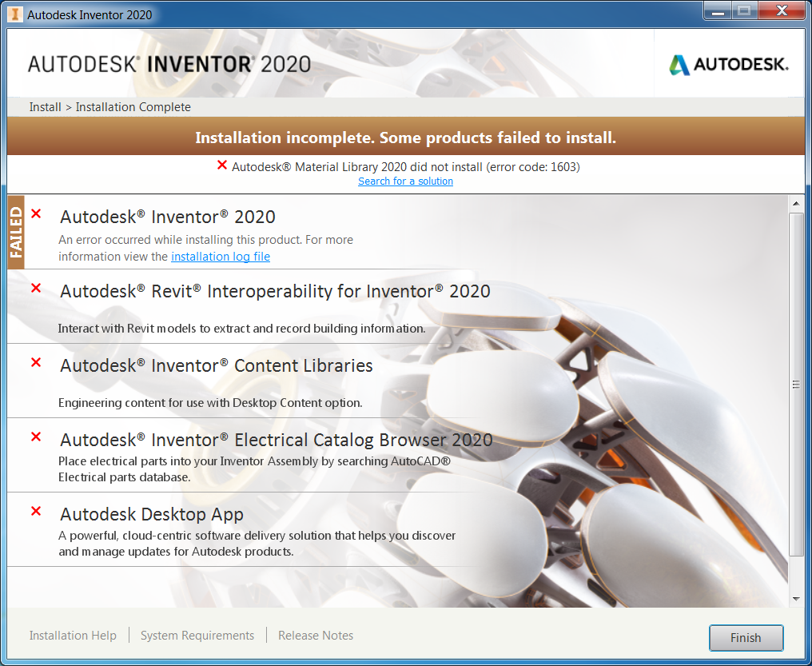Select Autodesk Inventor Content Libraries title
The height and width of the screenshot is (666, 812).
click(217, 365)
